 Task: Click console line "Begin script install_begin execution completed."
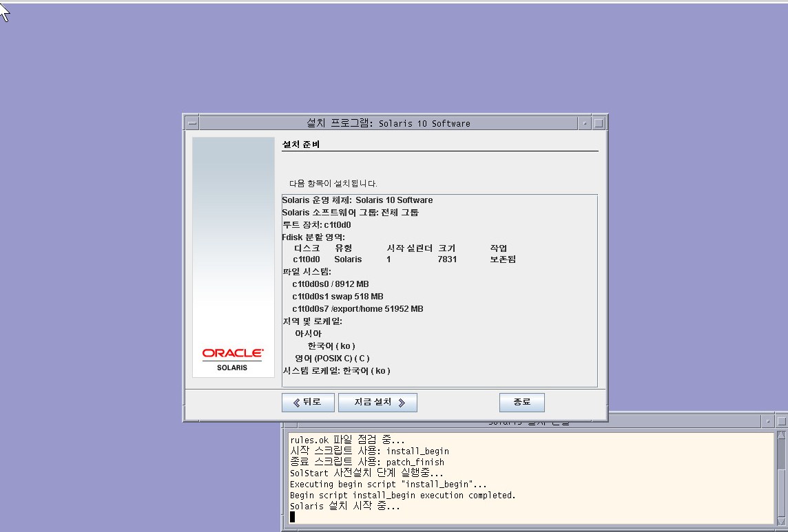coord(402,496)
